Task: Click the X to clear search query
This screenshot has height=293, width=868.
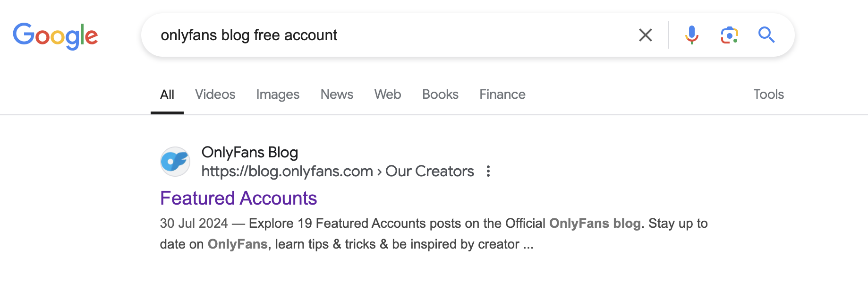Action: (x=645, y=34)
